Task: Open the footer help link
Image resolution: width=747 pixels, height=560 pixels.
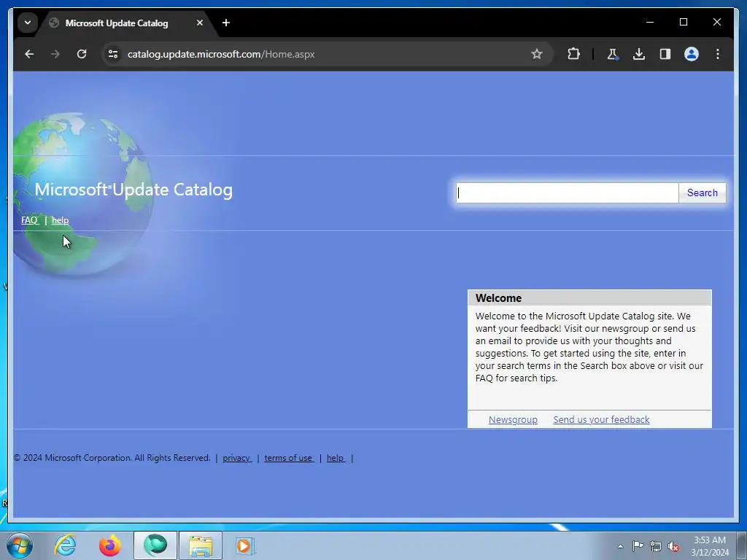Action: (x=336, y=458)
